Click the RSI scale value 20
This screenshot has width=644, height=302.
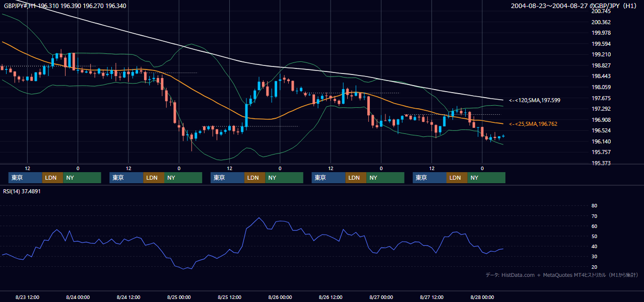[594, 267]
